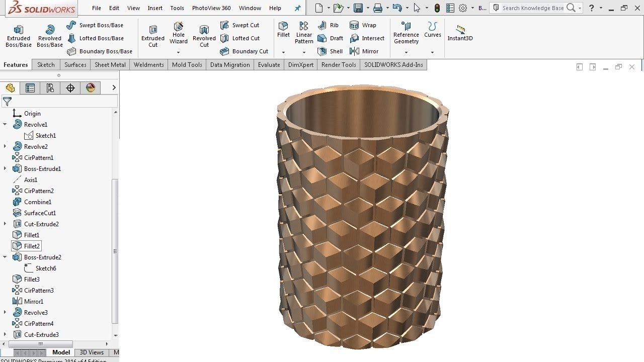
Task: Select the Wrap tool
Action: (363, 25)
